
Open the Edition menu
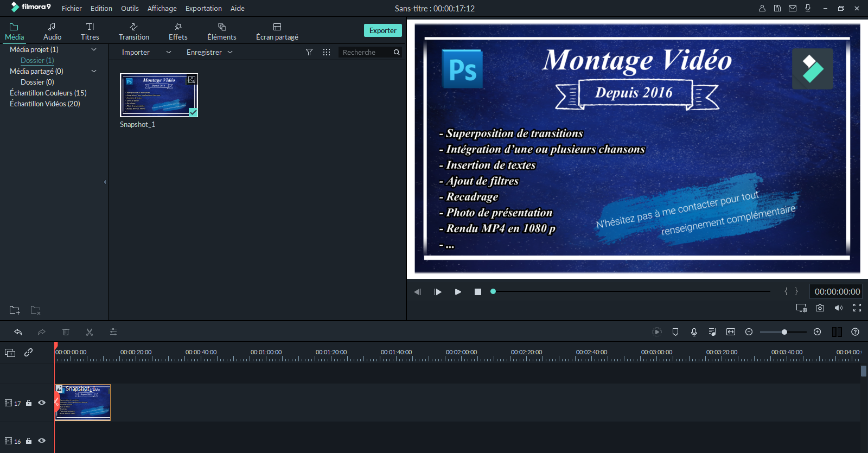[101, 8]
